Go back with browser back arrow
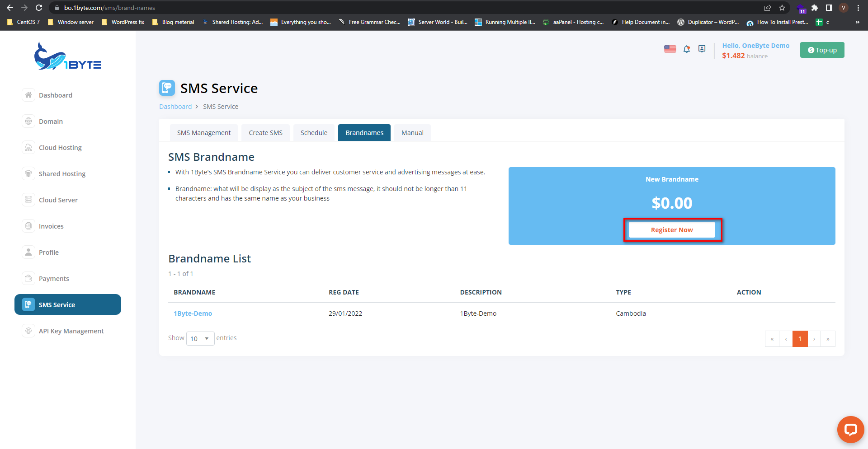Image resolution: width=868 pixels, height=449 pixels. point(10,8)
